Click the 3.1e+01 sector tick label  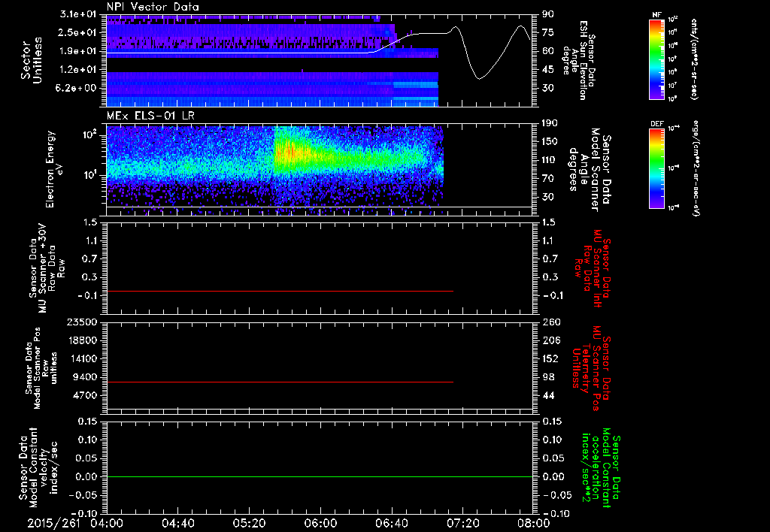[x=77, y=14]
